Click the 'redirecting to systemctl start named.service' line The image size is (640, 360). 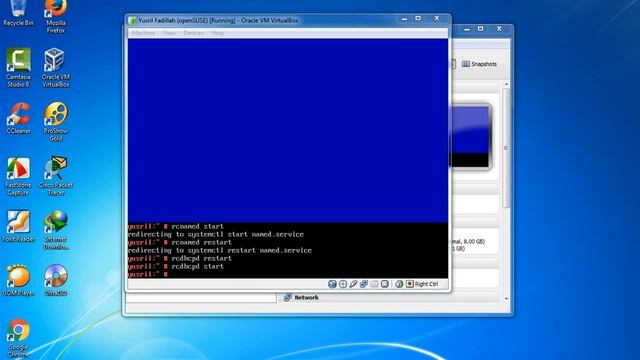[216, 234]
